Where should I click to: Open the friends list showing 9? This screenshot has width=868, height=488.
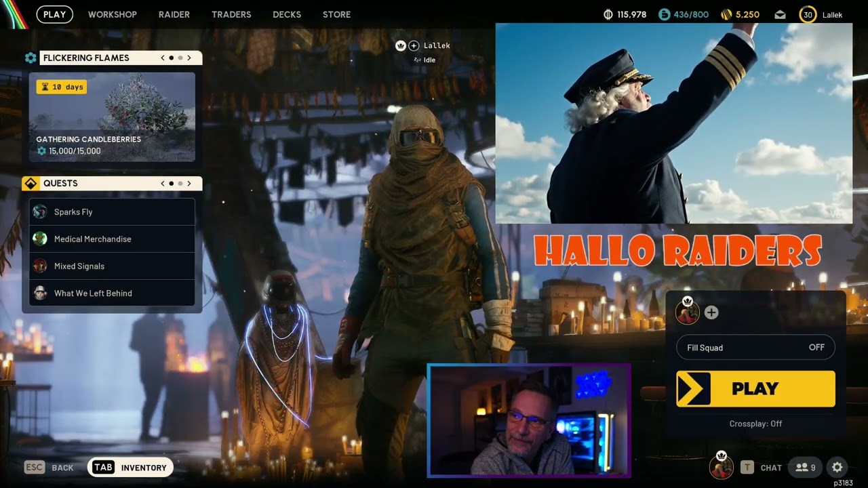click(805, 467)
